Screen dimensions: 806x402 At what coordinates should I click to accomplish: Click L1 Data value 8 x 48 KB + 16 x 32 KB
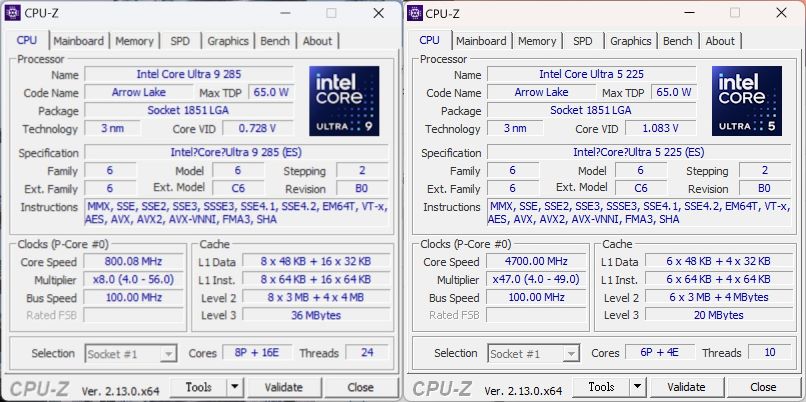click(316, 261)
